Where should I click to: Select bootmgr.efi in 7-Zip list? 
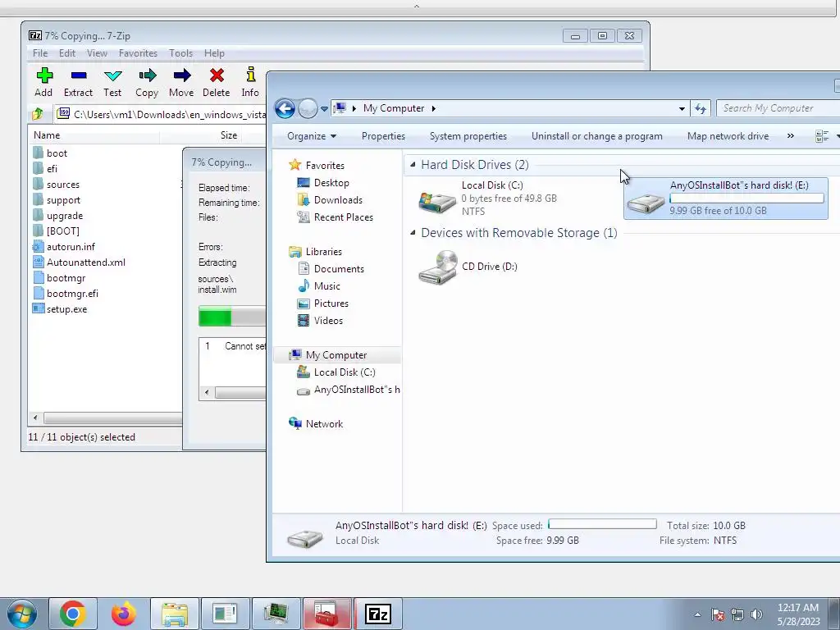(66, 294)
